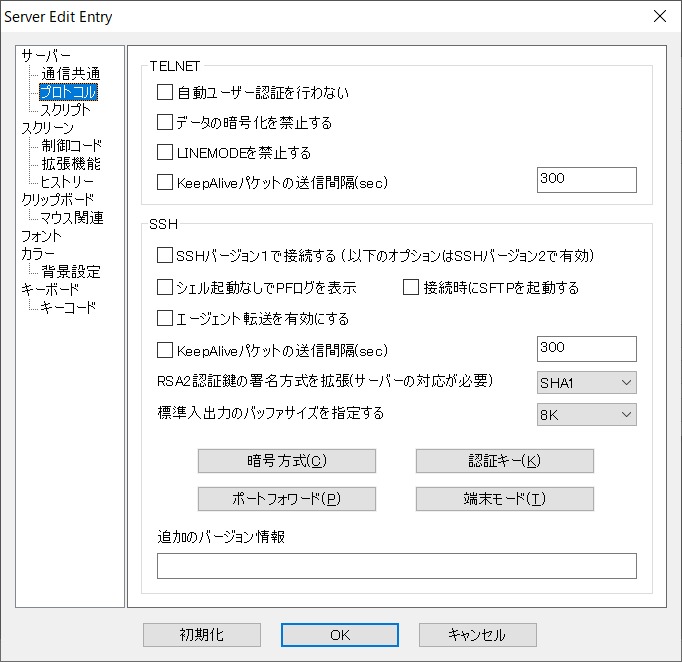682x662 pixels.
Task: Toggle データの暗号化を禁止する checkbox
Action: coord(165,122)
